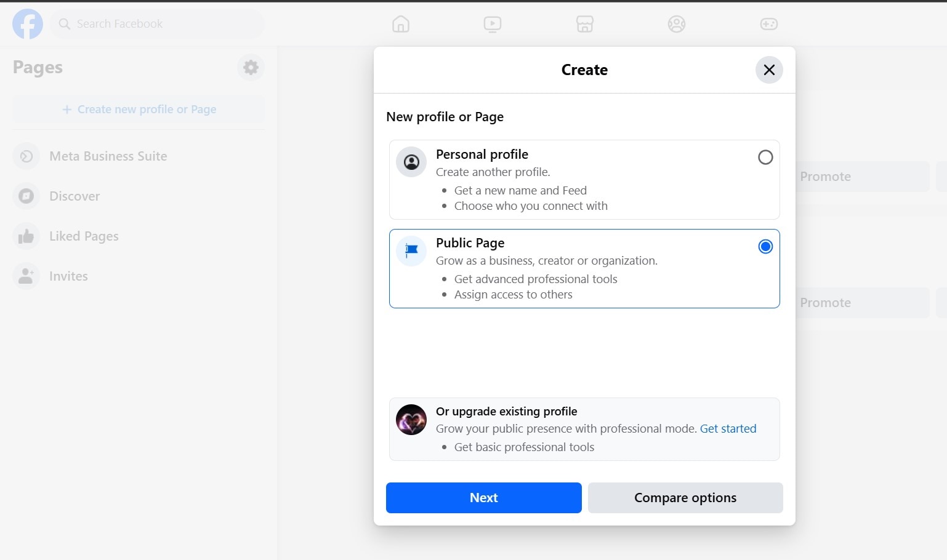Click Compare options button
Viewport: 947px width, 560px height.
pyautogui.click(x=685, y=498)
